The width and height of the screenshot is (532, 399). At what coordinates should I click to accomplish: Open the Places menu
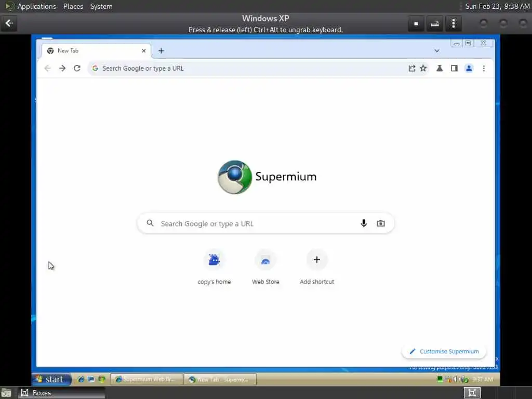click(x=73, y=6)
